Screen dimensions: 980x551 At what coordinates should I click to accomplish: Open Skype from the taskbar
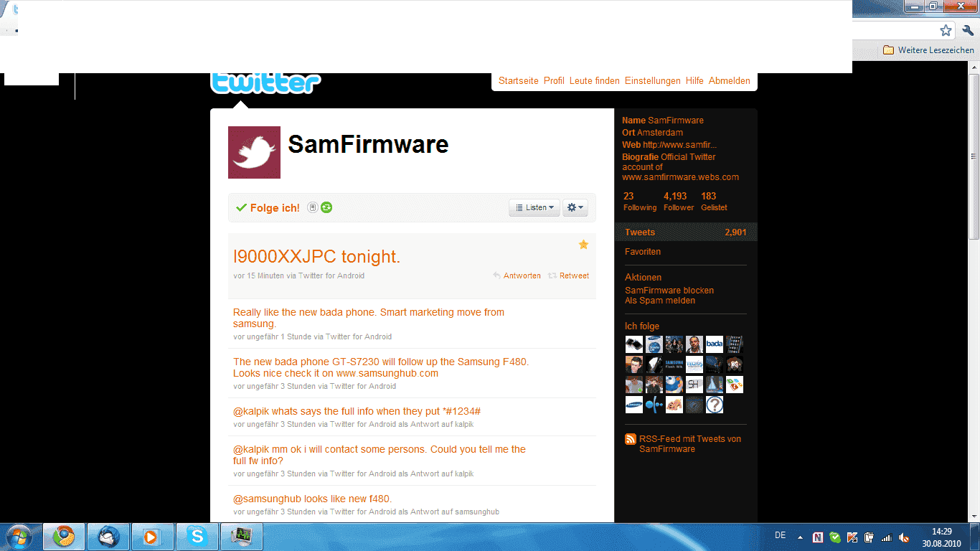(197, 536)
